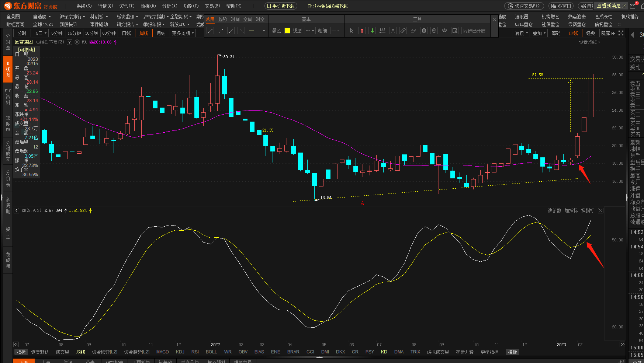This screenshot has height=363, width=644.
Task: Open the overlay dropdown
Action: point(539,33)
